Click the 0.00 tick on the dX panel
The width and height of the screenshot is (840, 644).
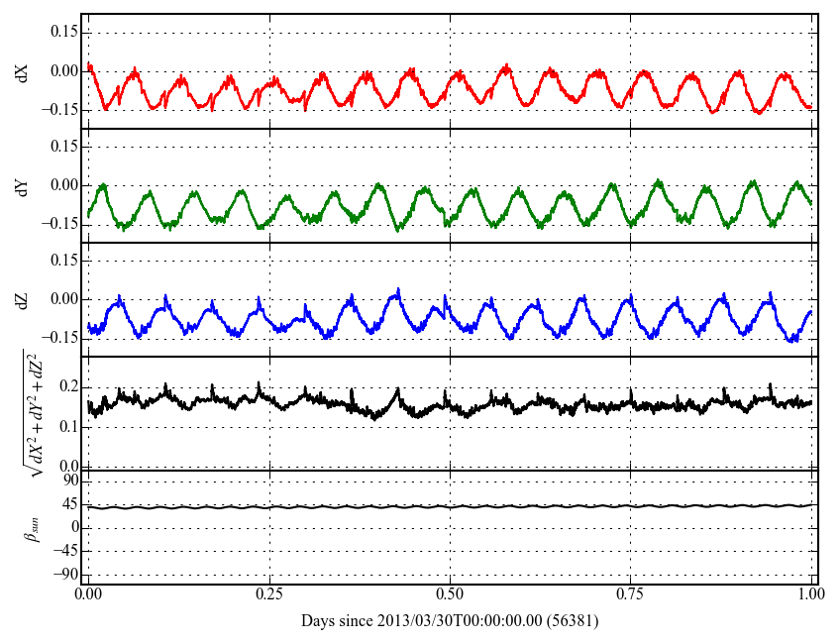pos(63,71)
